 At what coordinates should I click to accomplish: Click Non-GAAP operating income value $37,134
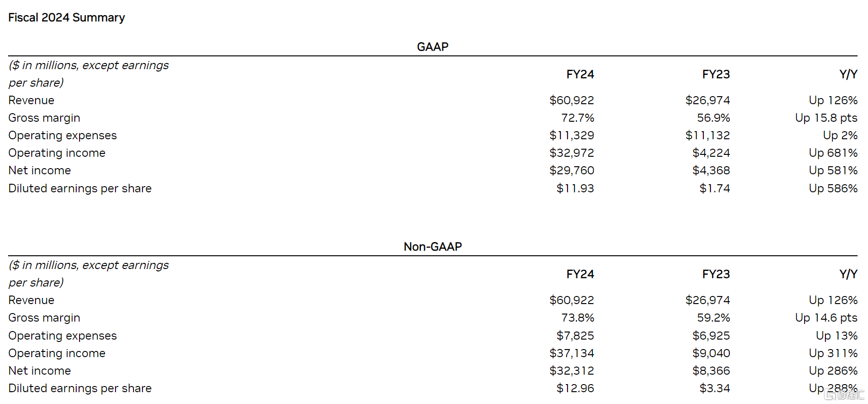tap(572, 353)
